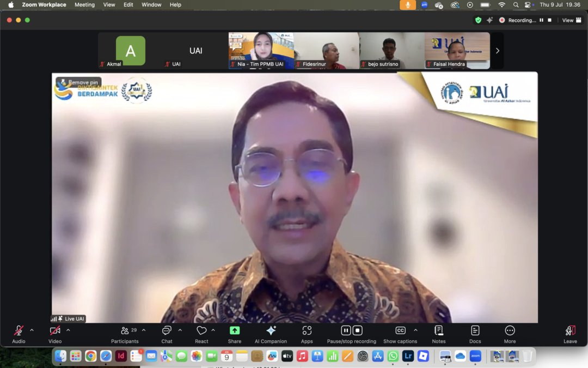Open Docs
This screenshot has height=368, width=588.
(x=475, y=334)
